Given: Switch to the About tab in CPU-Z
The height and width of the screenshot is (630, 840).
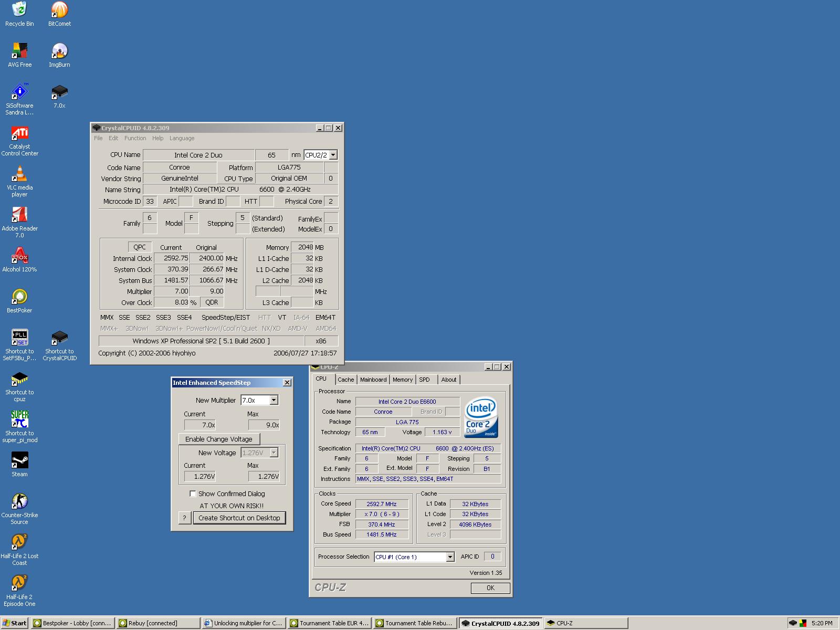Looking at the screenshot, I should point(449,380).
